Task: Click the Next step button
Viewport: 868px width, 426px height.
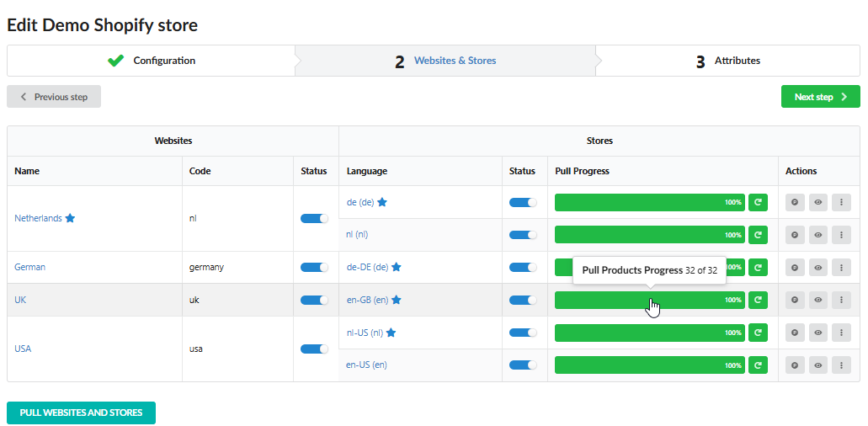Action: [820, 97]
